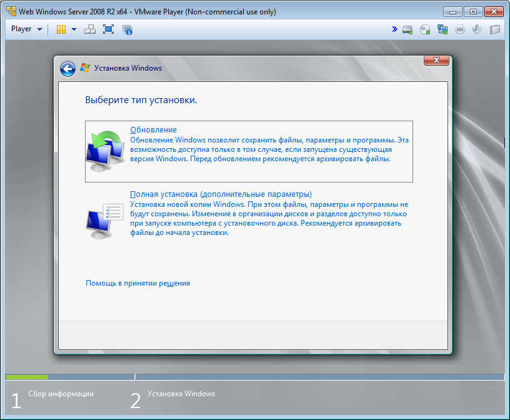This screenshot has height=420, width=510.
Task: Click the Установка Windows step 2 label
Action: coord(181,394)
